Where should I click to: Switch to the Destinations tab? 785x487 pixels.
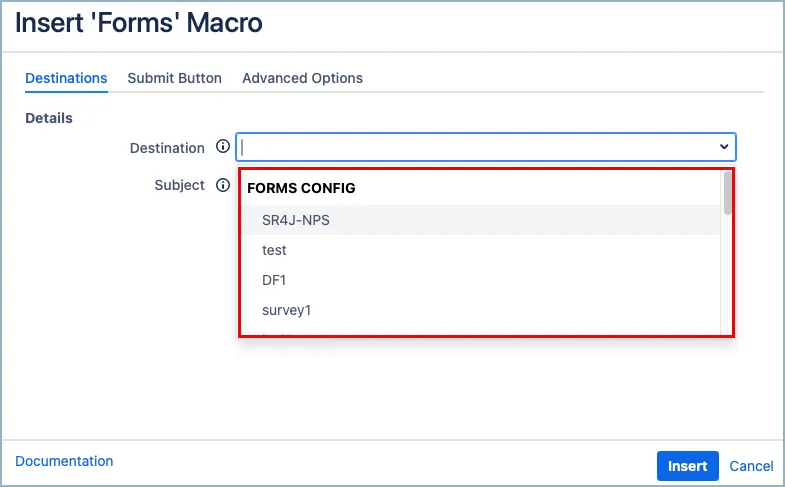point(66,78)
